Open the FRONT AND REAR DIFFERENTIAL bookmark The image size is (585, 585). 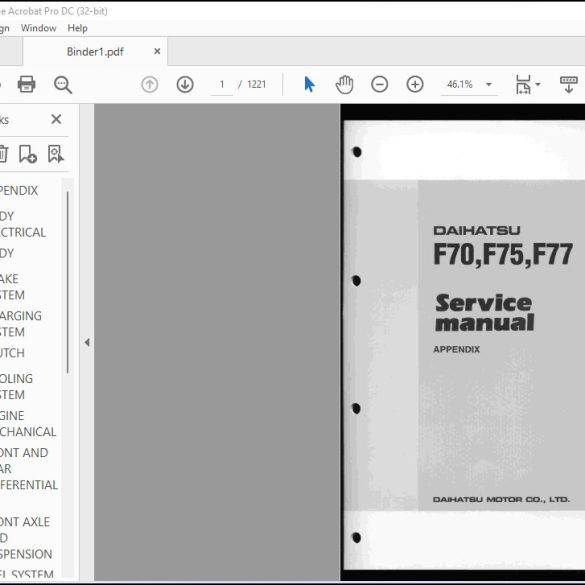coord(29,469)
